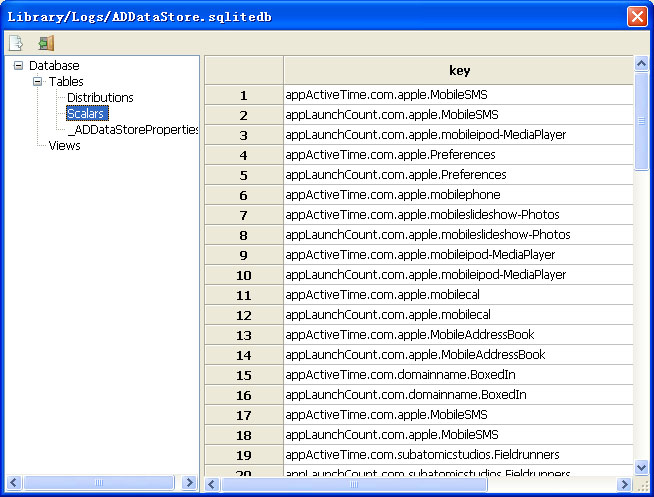
Task: Click appActiveTime.com.subatomicstudios.Fieldrunners cell
Action: click(x=458, y=455)
